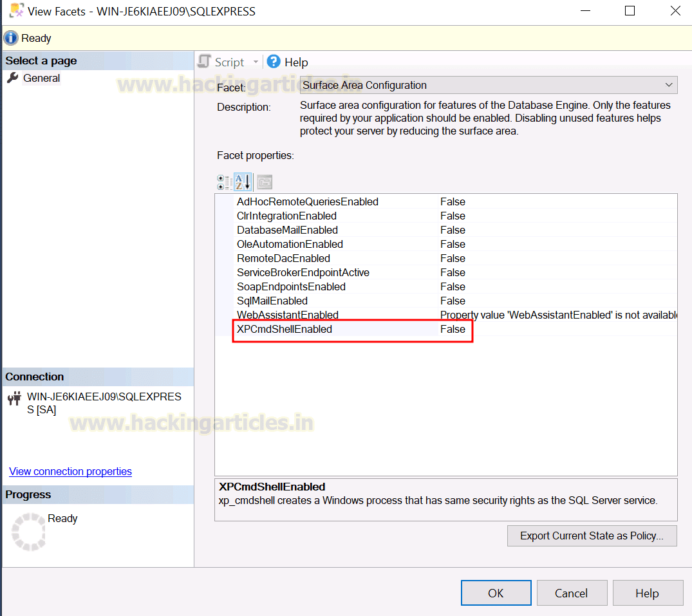Select the General page
The width and height of the screenshot is (692, 616).
(x=41, y=78)
